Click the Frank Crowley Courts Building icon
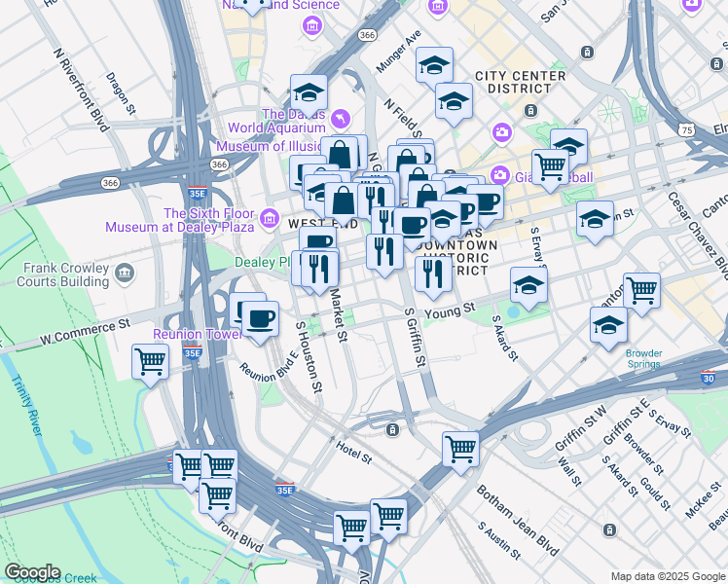The width and height of the screenshot is (728, 584). coord(125,273)
